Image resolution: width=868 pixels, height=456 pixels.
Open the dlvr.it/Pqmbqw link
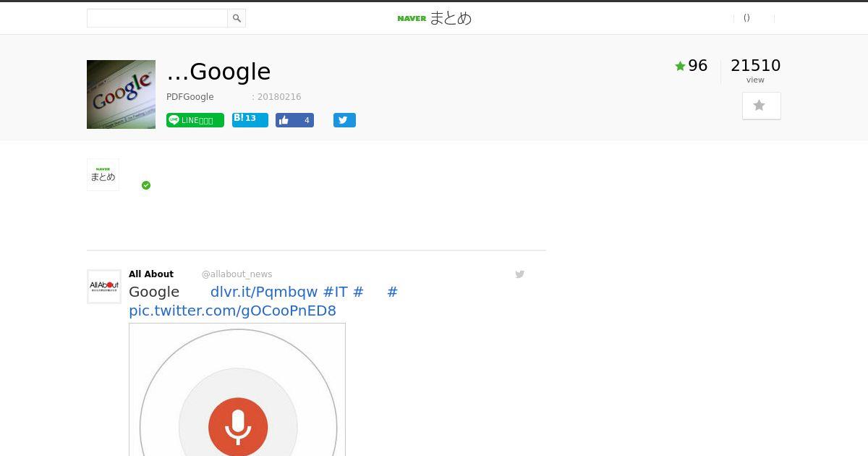coord(264,292)
